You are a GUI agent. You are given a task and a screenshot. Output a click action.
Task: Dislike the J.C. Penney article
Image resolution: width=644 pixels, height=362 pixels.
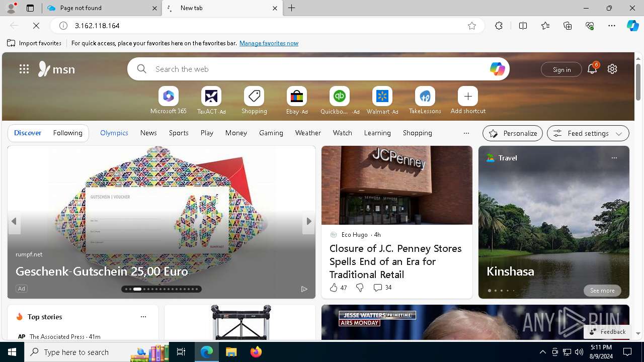360,288
